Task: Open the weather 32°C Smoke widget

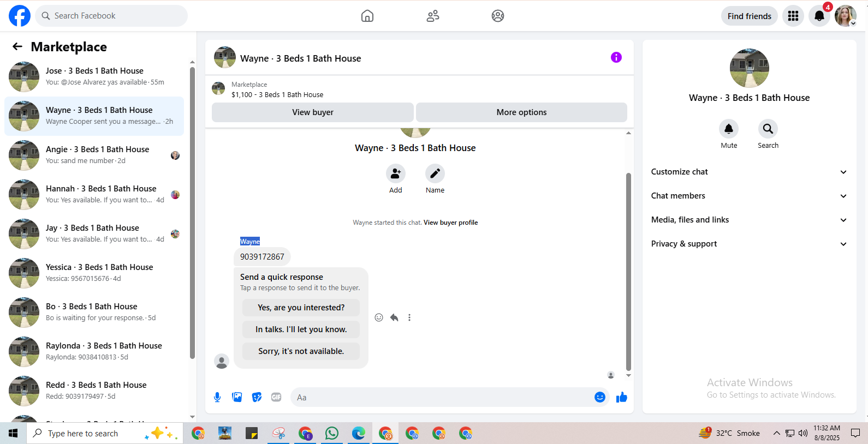Action: tap(729, 434)
